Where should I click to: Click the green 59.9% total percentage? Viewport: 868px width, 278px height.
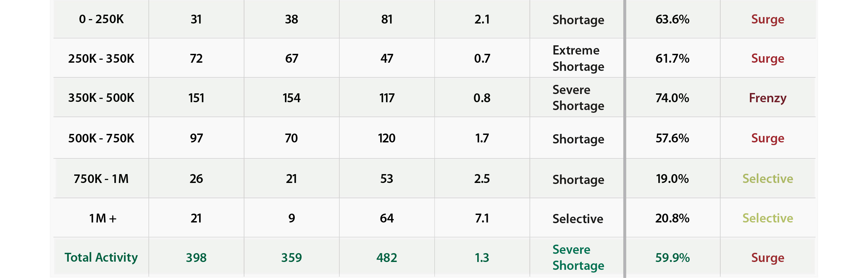672,258
